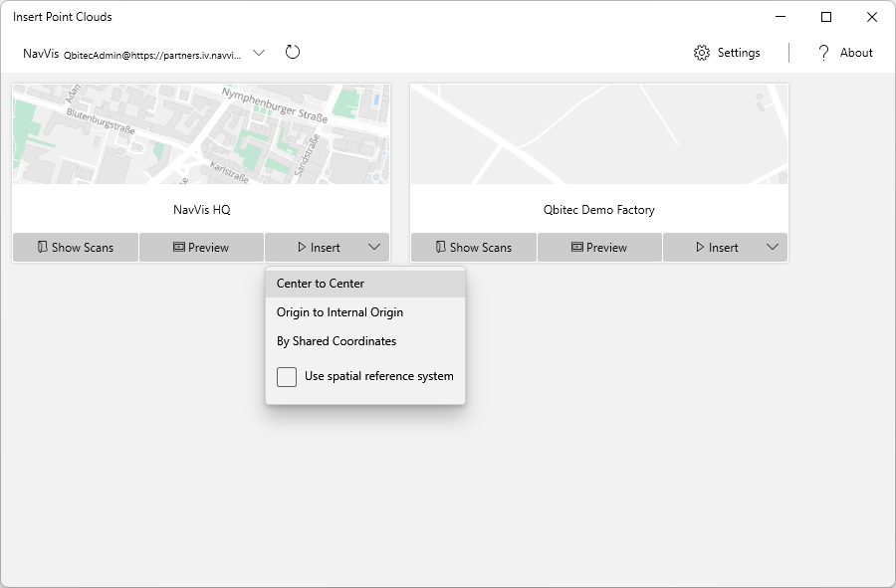Click the NavVis HQ map thumbnail
Image resolution: width=896 pixels, height=588 pixels.
tap(201, 134)
